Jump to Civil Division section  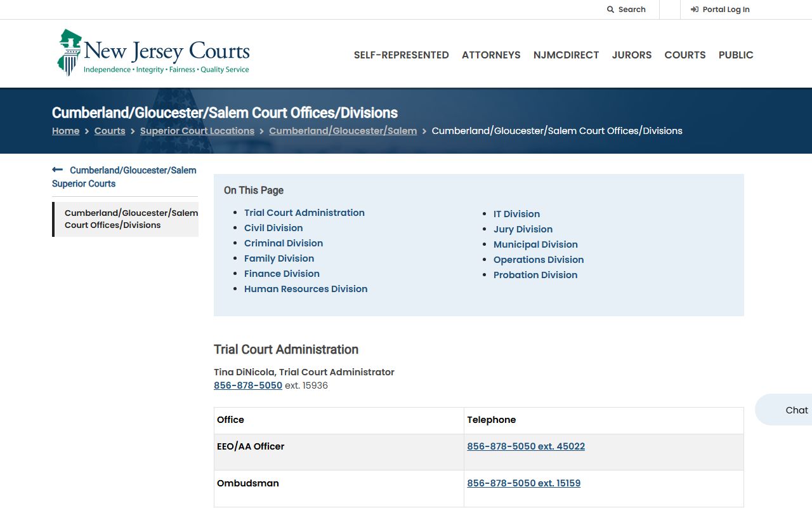[x=273, y=228]
